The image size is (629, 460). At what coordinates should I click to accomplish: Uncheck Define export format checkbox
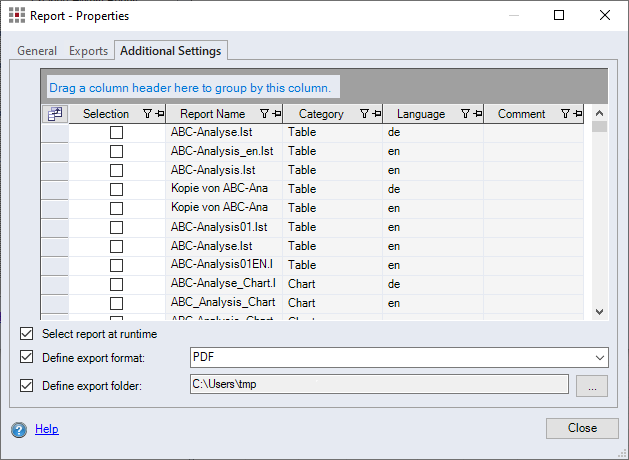coord(26,357)
